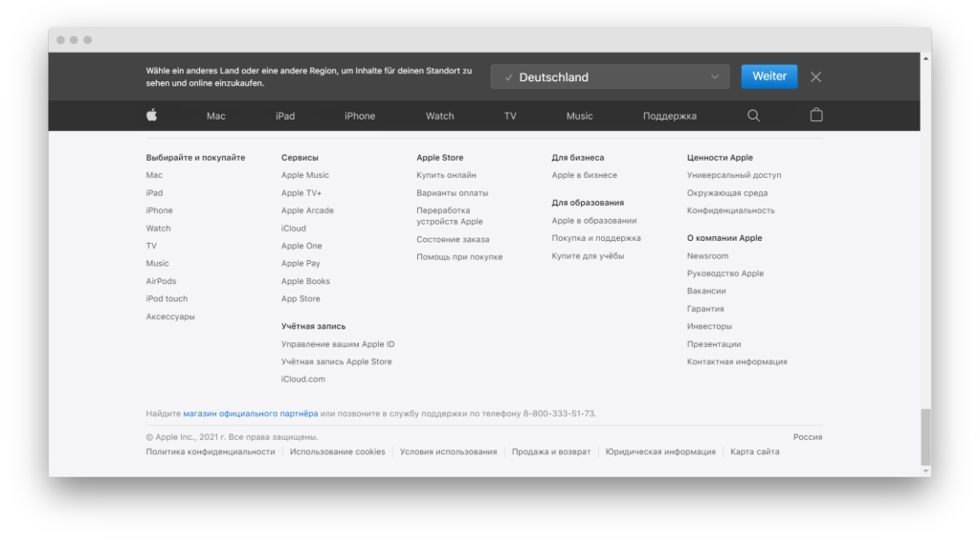This screenshot has height=546, width=980.
Task: Dismiss the region banner with X icon
Action: pyautogui.click(x=815, y=76)
